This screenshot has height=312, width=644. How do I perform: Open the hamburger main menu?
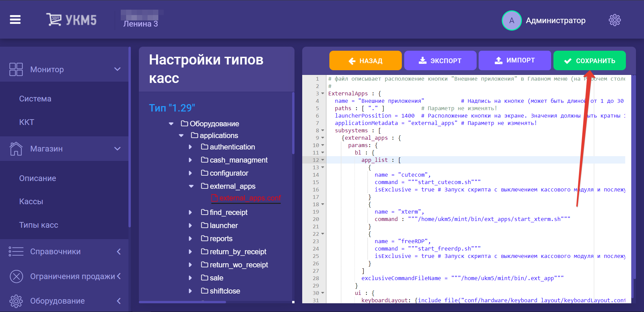[15, 20]
